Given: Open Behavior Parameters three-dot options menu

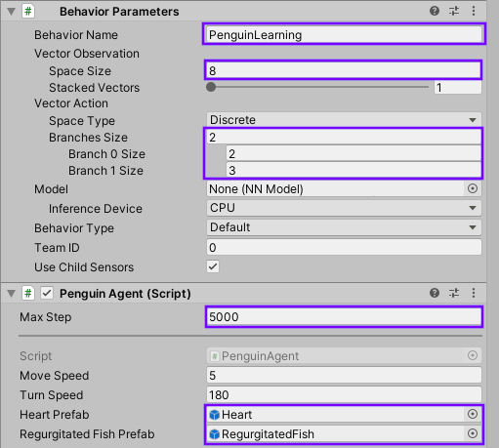Looking at the screenshot, I should click(x=474, y=11).
